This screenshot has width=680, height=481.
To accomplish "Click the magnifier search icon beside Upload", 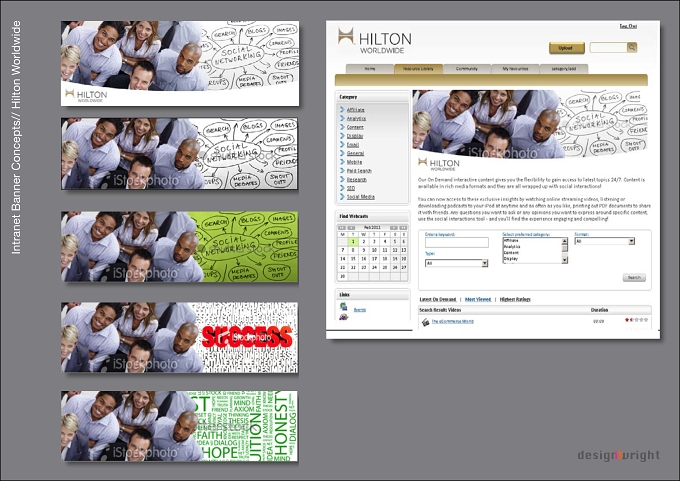I will (x=632, y=47).
